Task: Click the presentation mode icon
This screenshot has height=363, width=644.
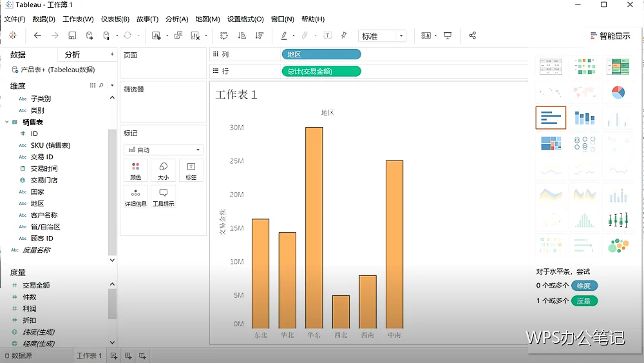Action: pos(448,35)
